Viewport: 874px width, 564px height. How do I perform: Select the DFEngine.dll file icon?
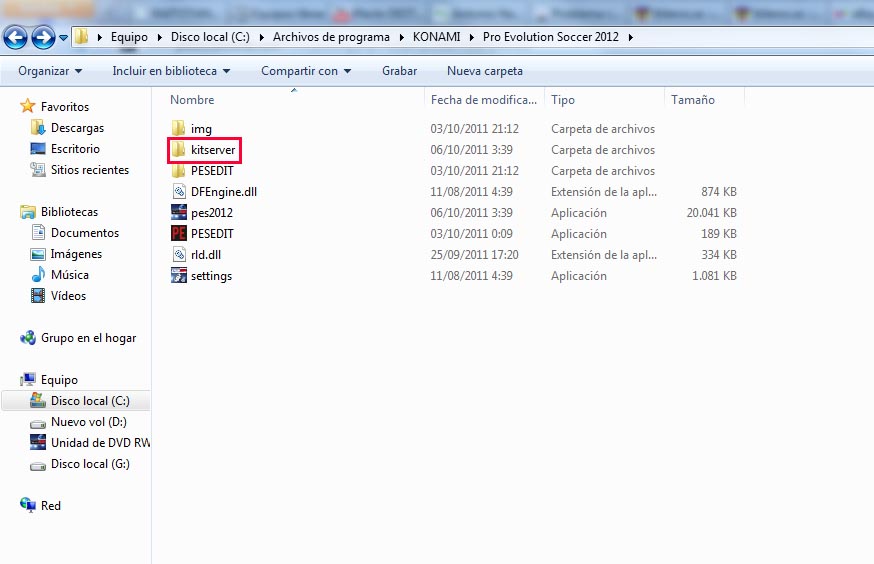tap(178, 192)
